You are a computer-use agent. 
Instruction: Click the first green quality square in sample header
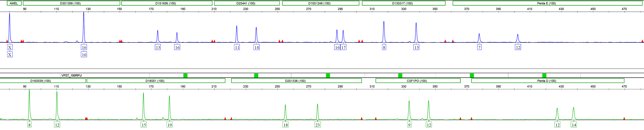(x=185, y=75)
